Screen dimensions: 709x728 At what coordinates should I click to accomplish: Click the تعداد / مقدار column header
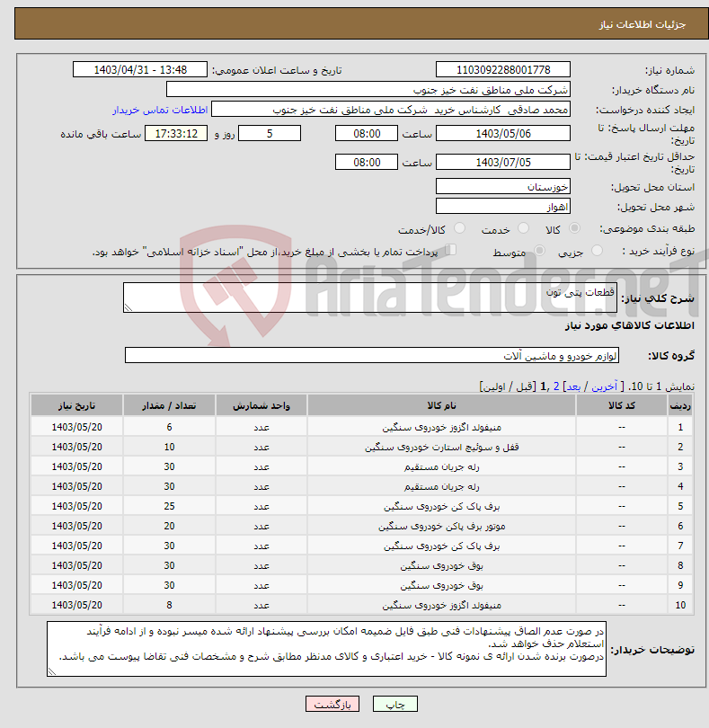point(169,405)
